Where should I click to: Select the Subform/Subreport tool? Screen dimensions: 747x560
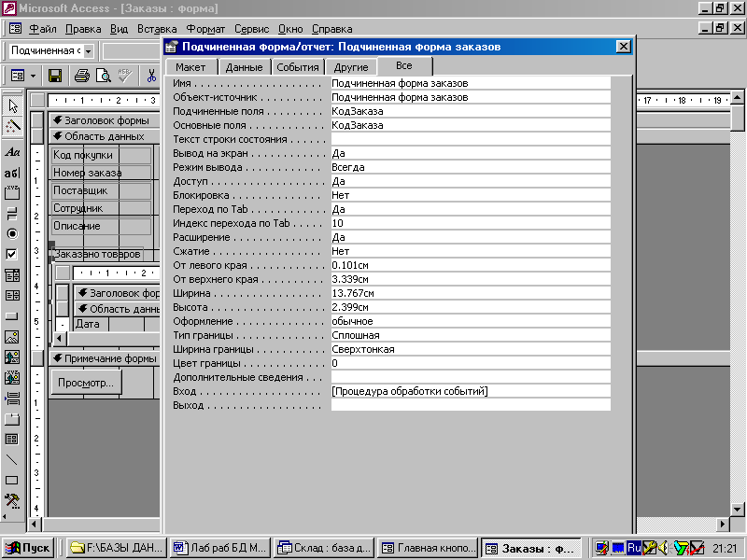point(12,439)
